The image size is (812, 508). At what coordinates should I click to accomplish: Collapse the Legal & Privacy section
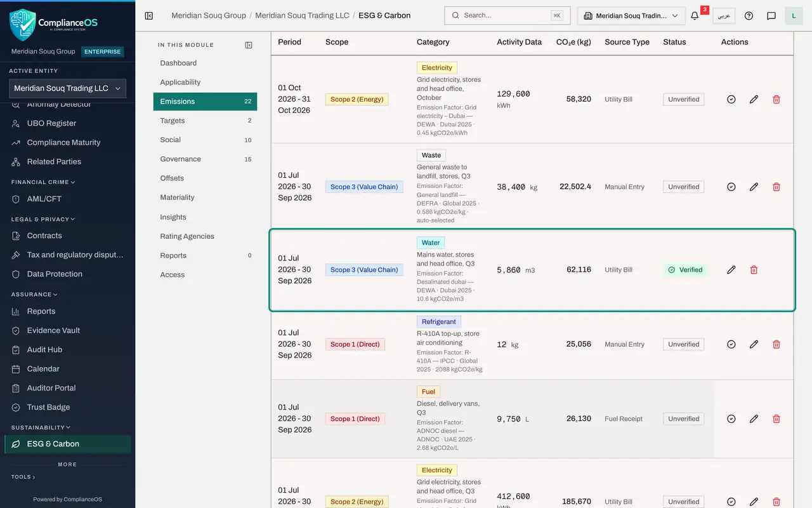pos(43,219)
